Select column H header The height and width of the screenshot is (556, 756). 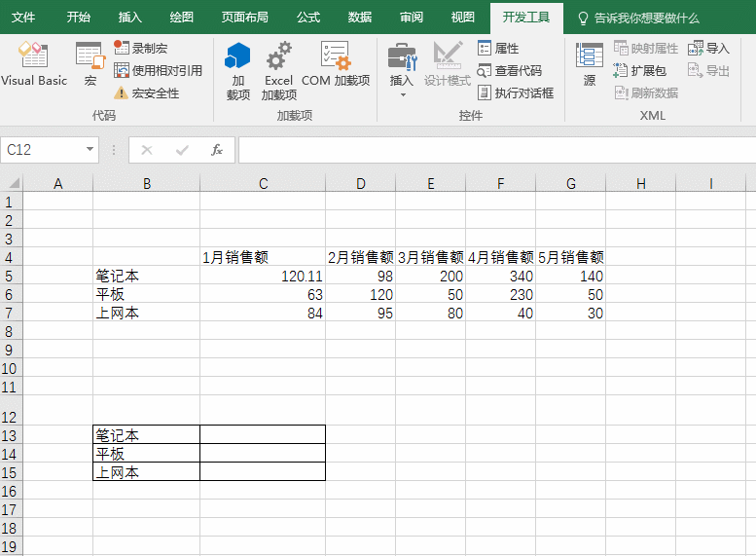click(641, 183)
